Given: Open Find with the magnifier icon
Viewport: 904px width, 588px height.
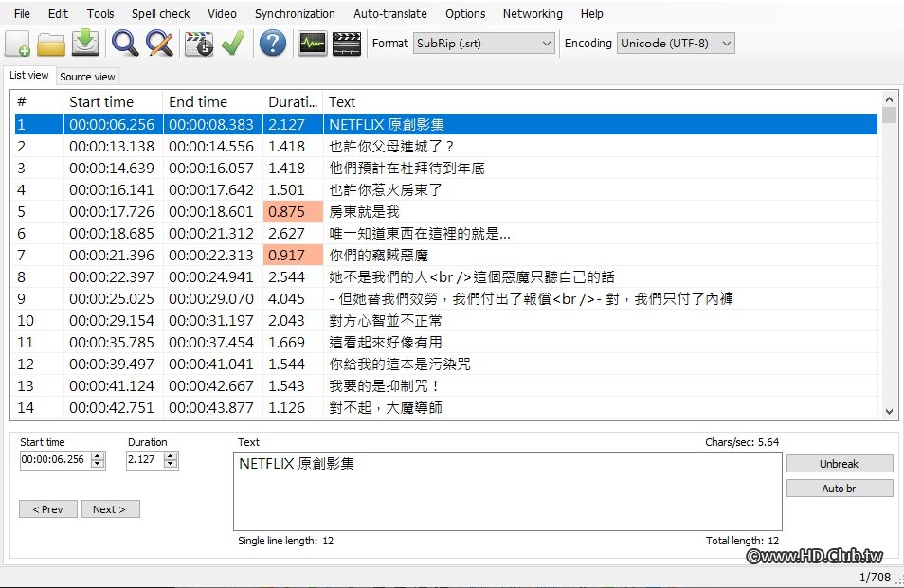Looking at the screenshot, I should coord(124,44).
